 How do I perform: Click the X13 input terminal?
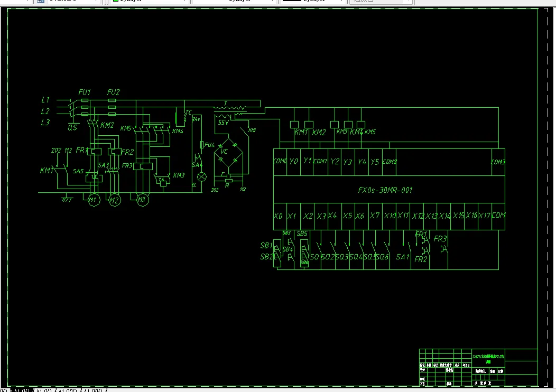[x=431, y=216]
